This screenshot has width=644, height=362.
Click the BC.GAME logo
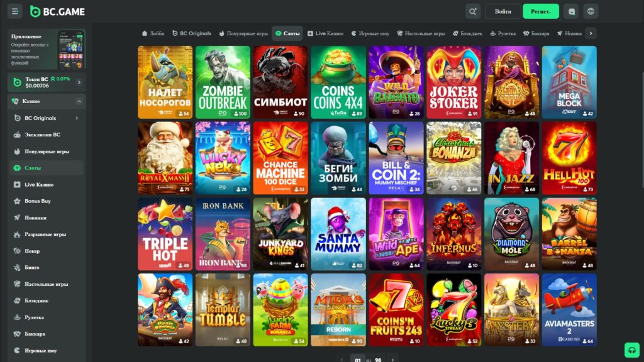(57, 11)
